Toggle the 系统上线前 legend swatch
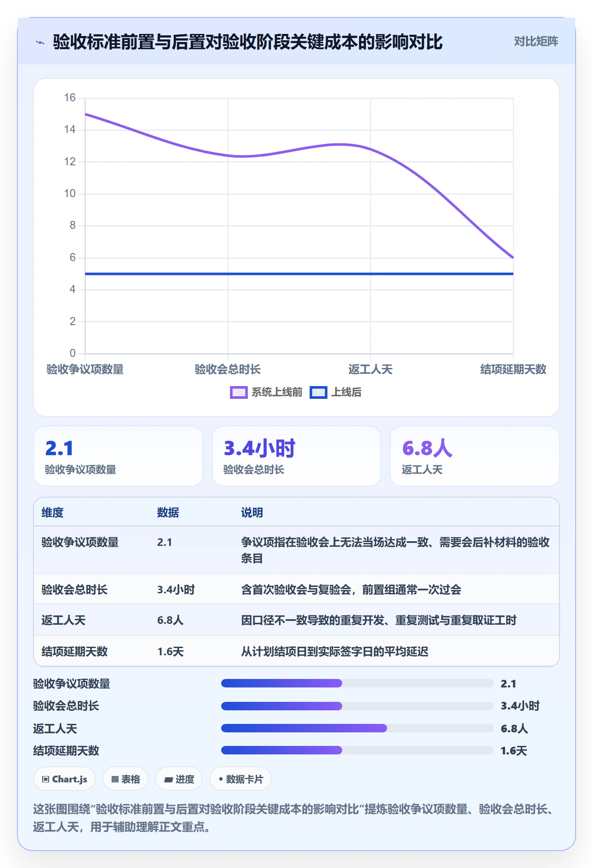This screenshot has height=868, width=593. (x=238, y=392)
